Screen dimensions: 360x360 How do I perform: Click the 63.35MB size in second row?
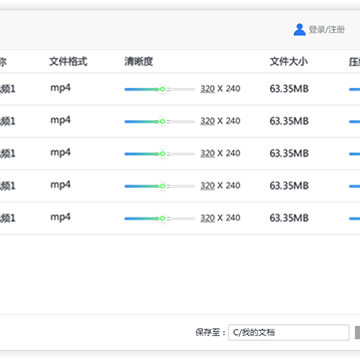point(289,121)
